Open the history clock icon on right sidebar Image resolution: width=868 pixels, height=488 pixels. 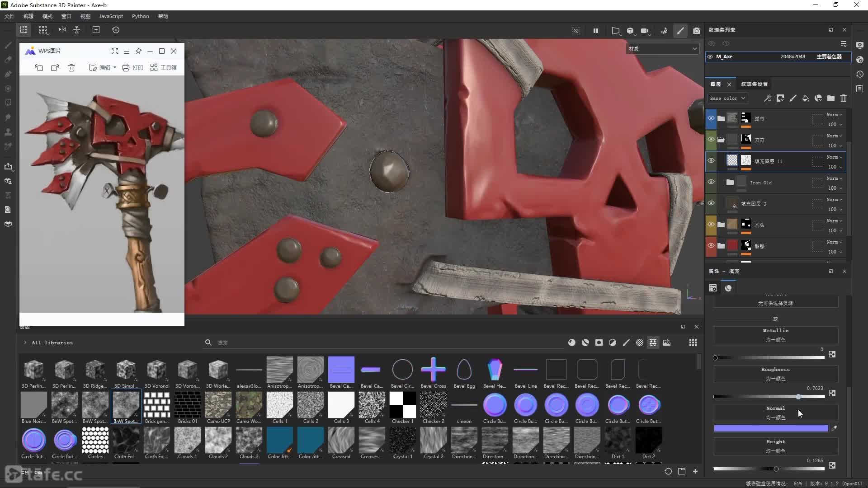tap(860, 74)
